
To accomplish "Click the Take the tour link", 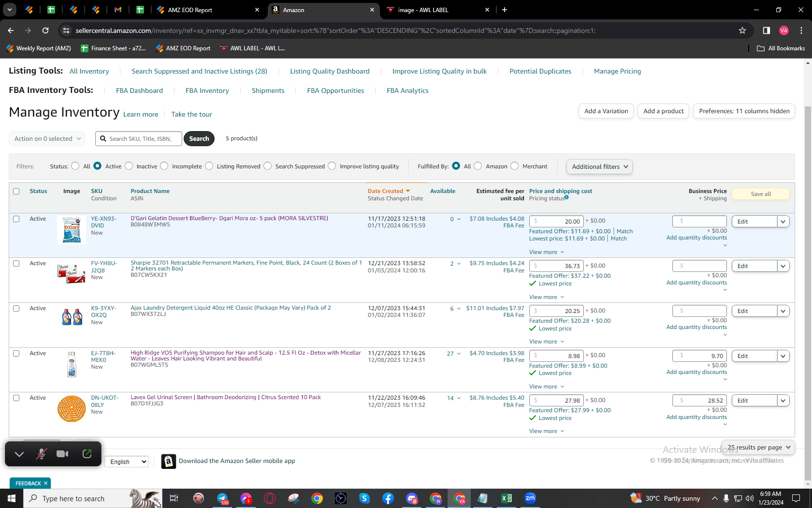I will [191, 114].
